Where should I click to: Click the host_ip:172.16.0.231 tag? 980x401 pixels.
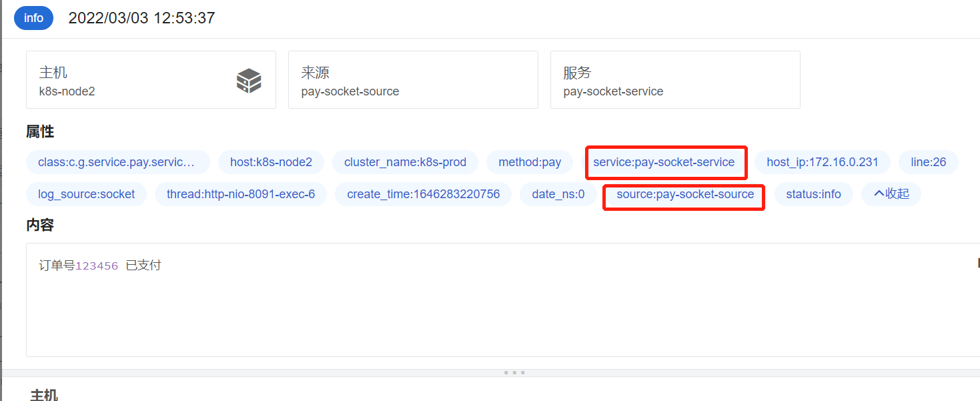(823, 162)
